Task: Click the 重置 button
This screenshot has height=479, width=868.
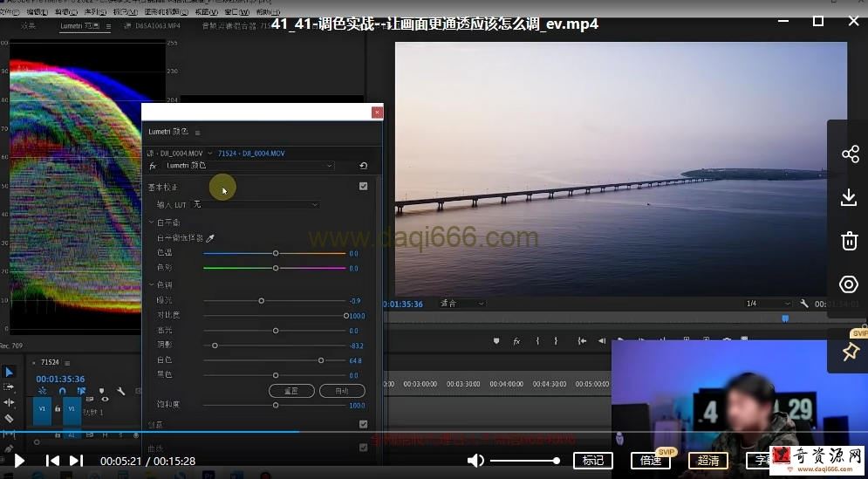Action: 291,390
